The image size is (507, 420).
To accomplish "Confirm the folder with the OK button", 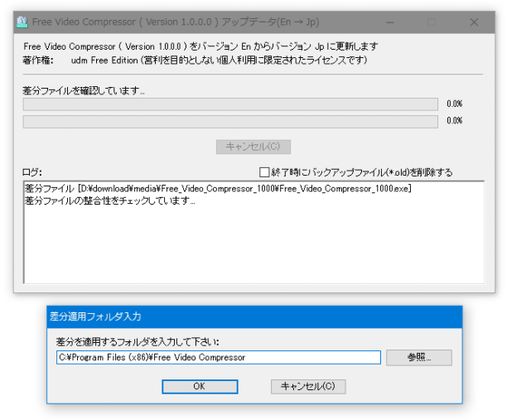I will click(x=200, y=386).
